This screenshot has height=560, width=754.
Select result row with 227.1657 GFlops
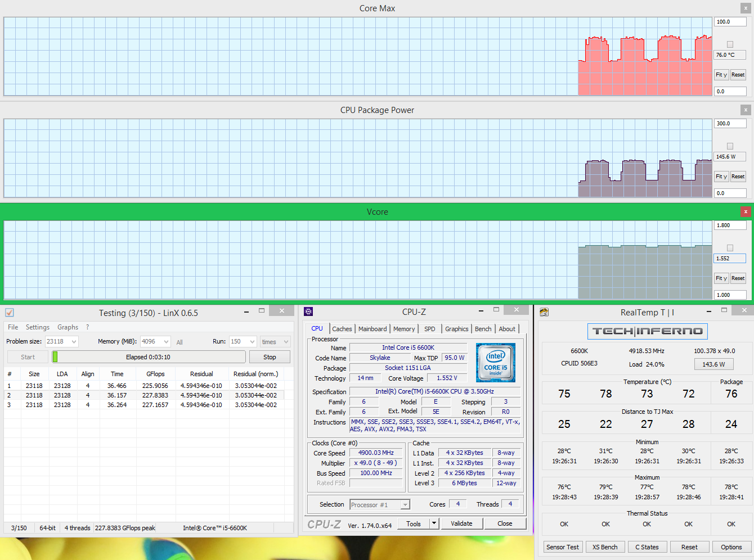pyautogui.click(x=149, y=405)
